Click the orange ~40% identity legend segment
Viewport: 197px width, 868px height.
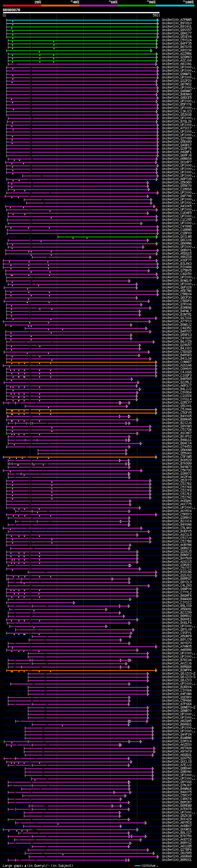point(60,6)
